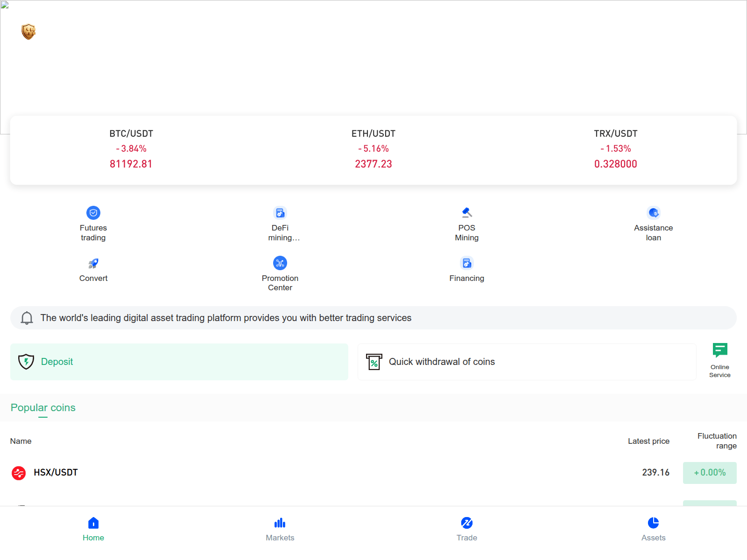747x560 pixels.
Task: Open Futures trading icon
Action: (x=93, y=213)
